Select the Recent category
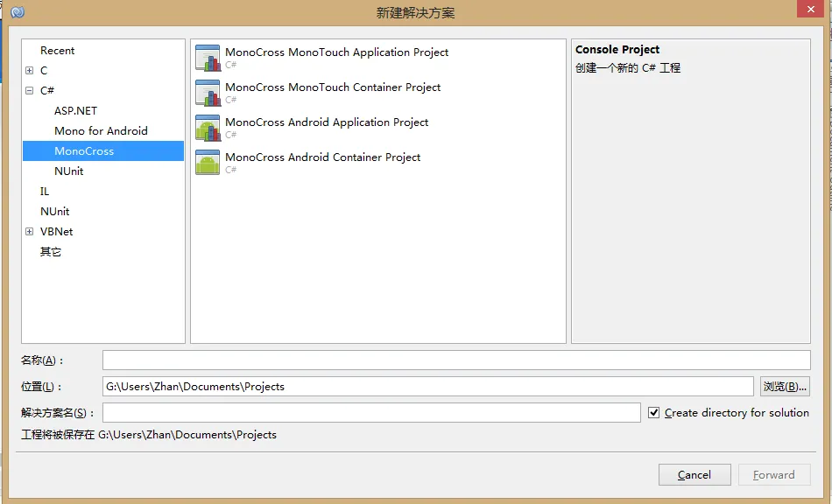Viewport: 832px width, 504px height. (57, 51)
